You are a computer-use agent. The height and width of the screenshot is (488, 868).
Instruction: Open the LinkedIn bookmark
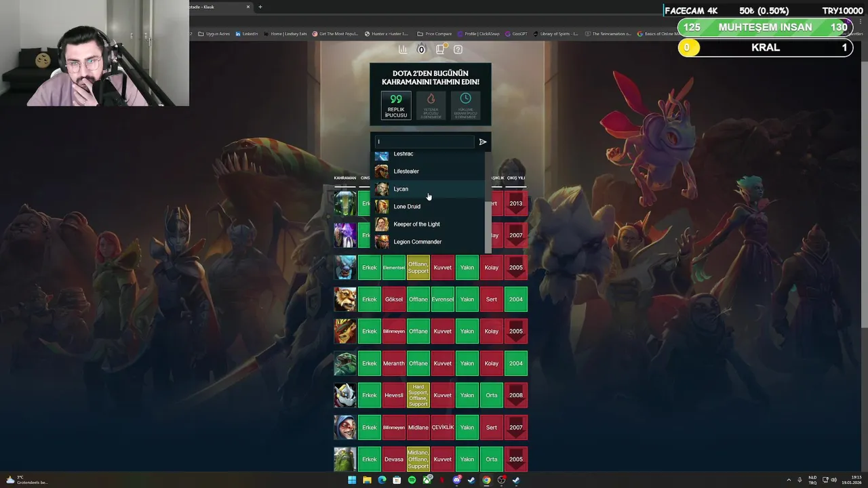[247, 34]
